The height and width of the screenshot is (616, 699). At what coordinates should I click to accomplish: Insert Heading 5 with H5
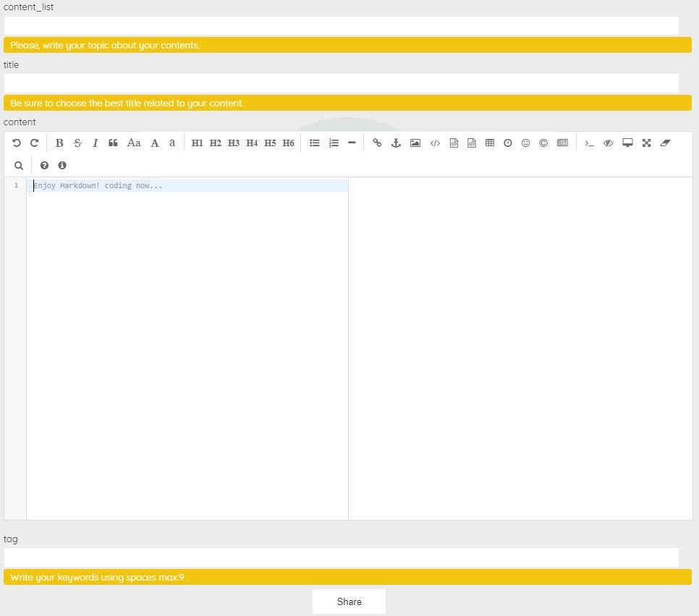(x=270, y=143)
